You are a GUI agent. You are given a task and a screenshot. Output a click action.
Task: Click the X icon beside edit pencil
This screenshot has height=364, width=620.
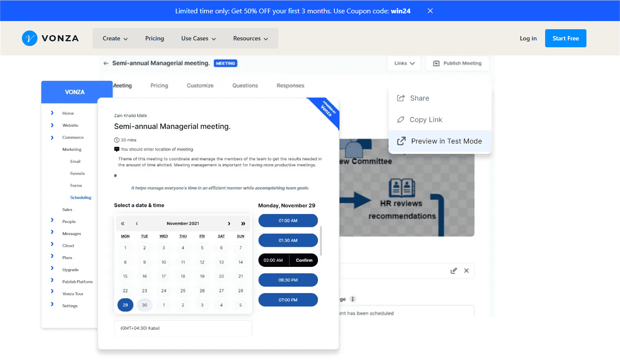point(466,271)
